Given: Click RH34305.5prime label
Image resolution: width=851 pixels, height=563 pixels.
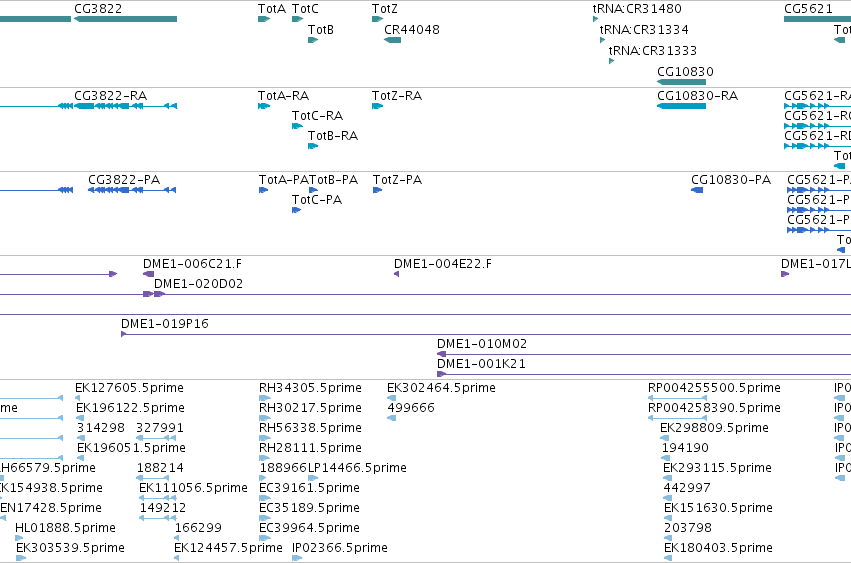Looking at the screenshot, I should point(310,388).
